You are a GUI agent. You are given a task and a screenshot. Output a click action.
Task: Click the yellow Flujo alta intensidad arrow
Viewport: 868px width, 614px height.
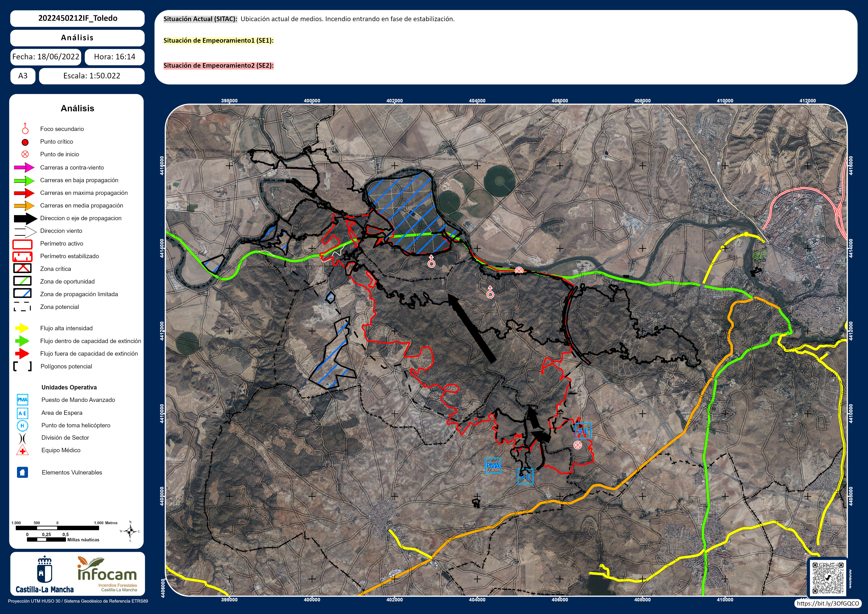pyautogui.click(x=22, y=328)
